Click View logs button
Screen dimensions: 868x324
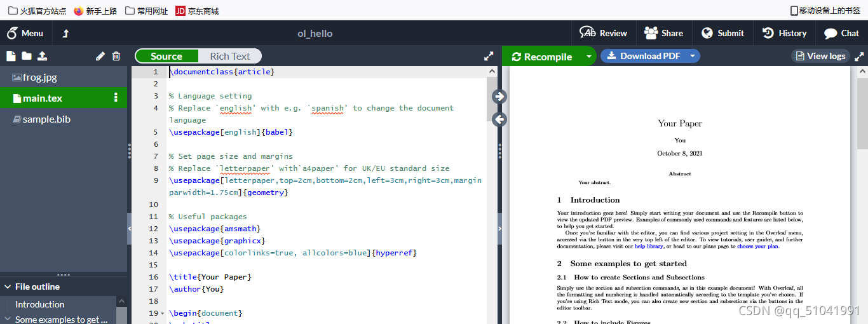click(x=820, y=56)
